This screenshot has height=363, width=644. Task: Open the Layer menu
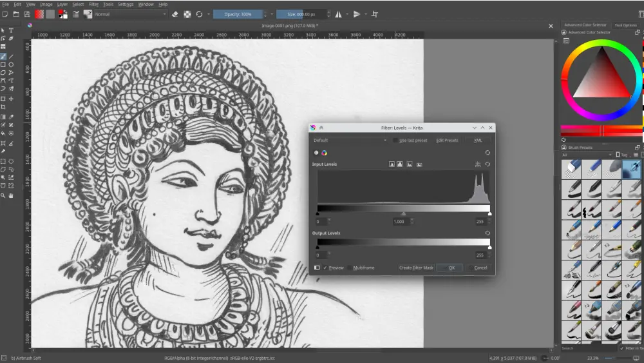click(x=62, y=4)
